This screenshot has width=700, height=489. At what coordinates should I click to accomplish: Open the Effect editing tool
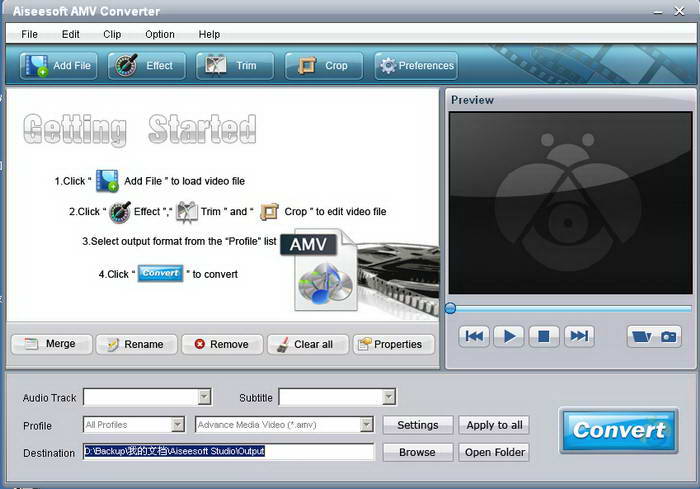click(146, 66)
